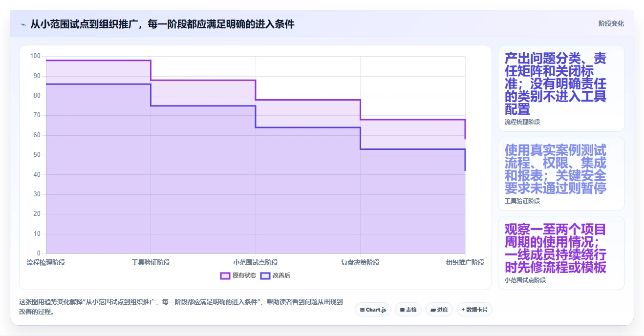The width and height of the screenshot is (644, 336).
Task: Click the 表格 tag chip
Action: [x=408, y=310]
